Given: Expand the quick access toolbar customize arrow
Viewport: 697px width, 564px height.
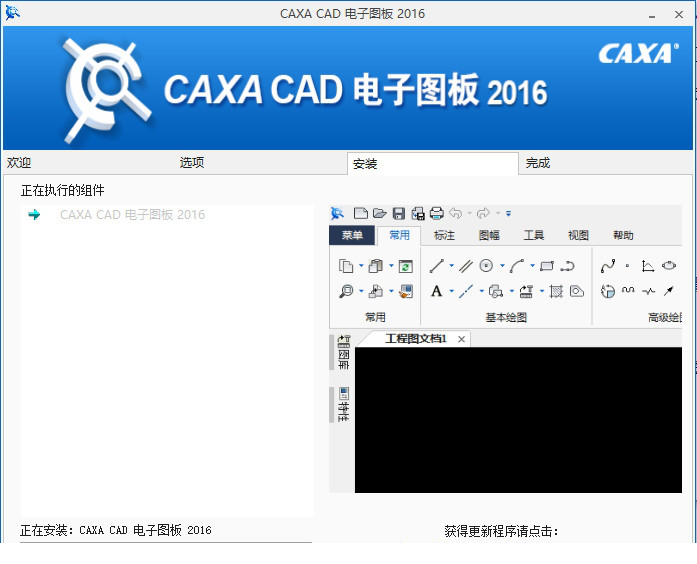Looking at the screenshot, I should pos(509,214).
